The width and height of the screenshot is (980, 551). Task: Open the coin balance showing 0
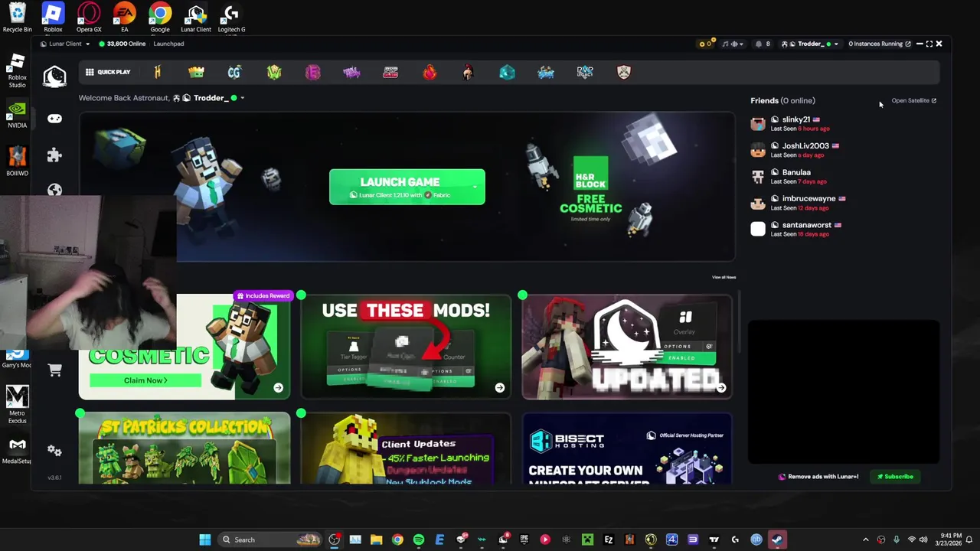coord(704,44)
